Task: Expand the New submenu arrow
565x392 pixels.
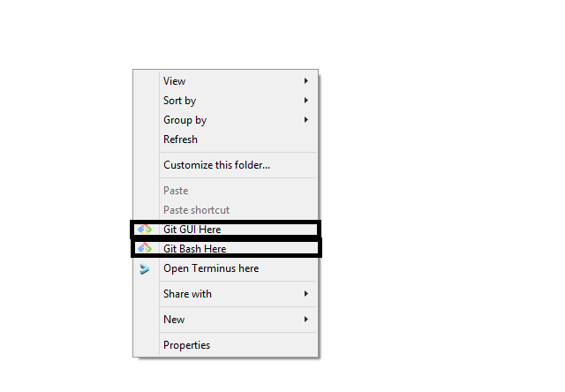Action: 306,320
